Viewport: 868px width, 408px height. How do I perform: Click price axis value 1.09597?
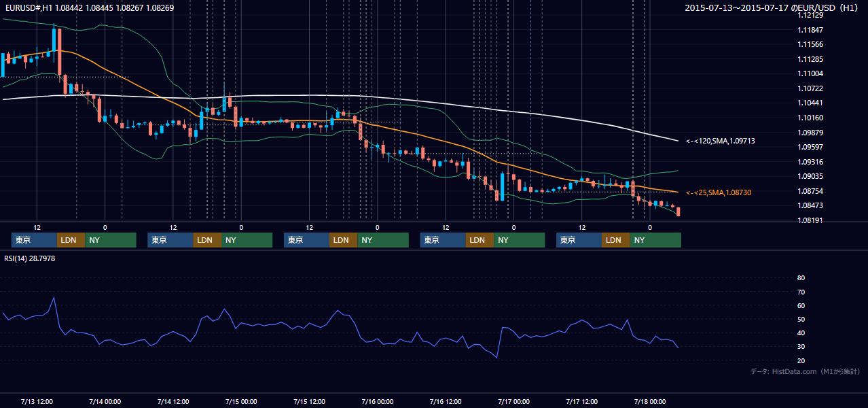810,147
